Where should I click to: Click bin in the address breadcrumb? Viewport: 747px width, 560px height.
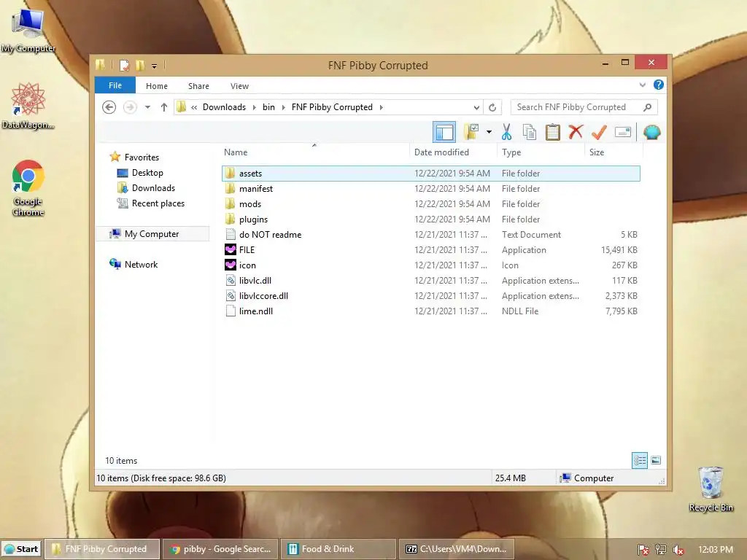pos(268,107)
